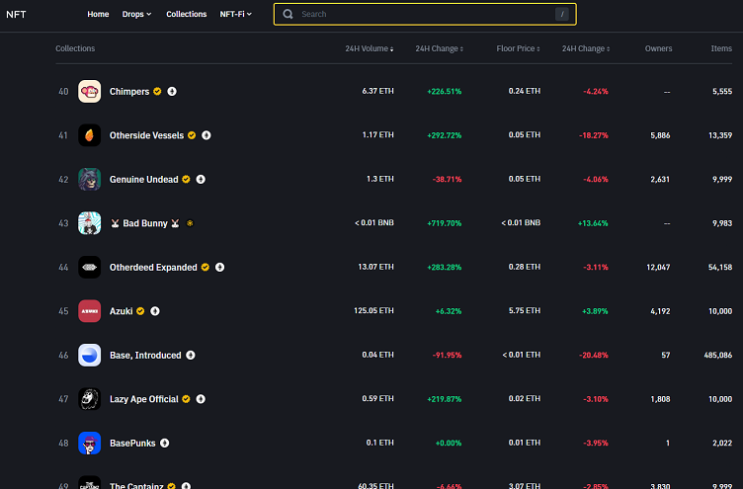Click rank number 47 in list

pyautogui.click(x=63, y=399)
